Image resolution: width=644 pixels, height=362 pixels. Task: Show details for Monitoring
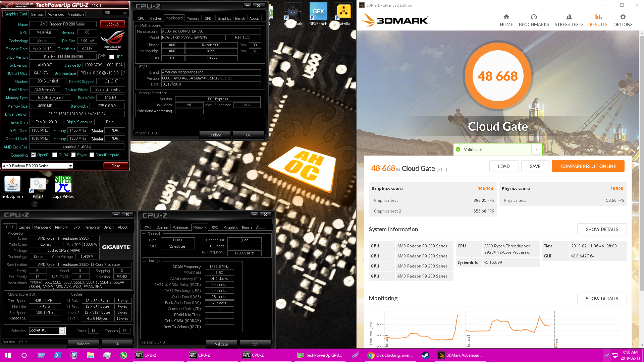602,299
